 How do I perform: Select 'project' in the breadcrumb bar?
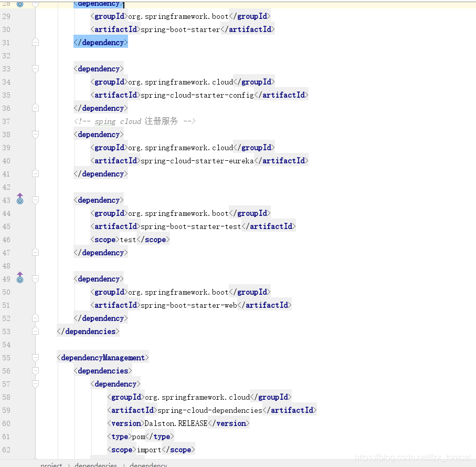click(x=51, y=464)
